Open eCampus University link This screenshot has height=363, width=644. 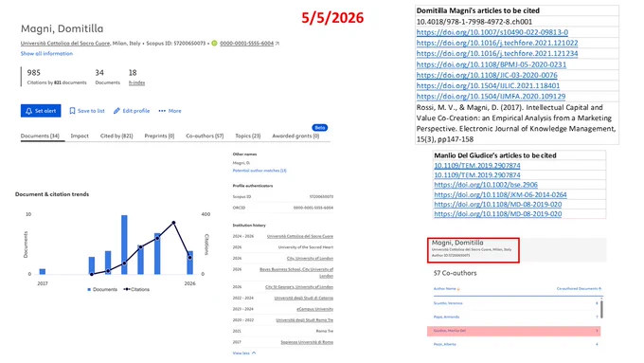pyautogui.click(x=315, y=309)
